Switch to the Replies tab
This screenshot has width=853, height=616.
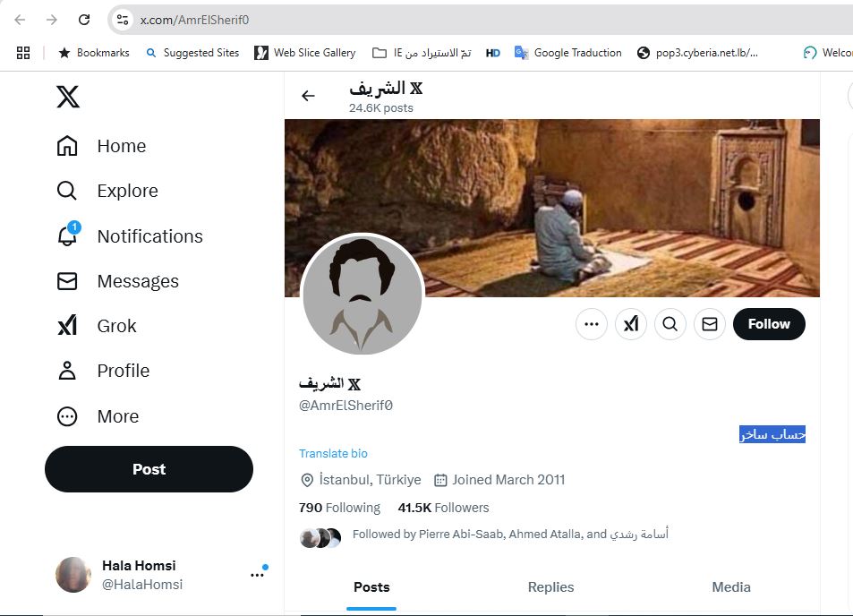coord(550,587)
